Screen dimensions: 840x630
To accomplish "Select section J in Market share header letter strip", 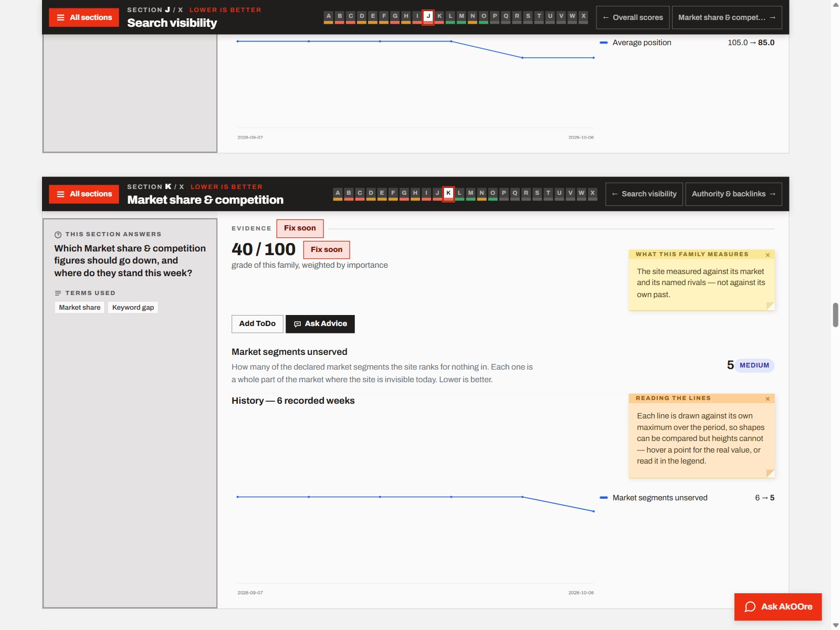I will (x=437, y=194).
